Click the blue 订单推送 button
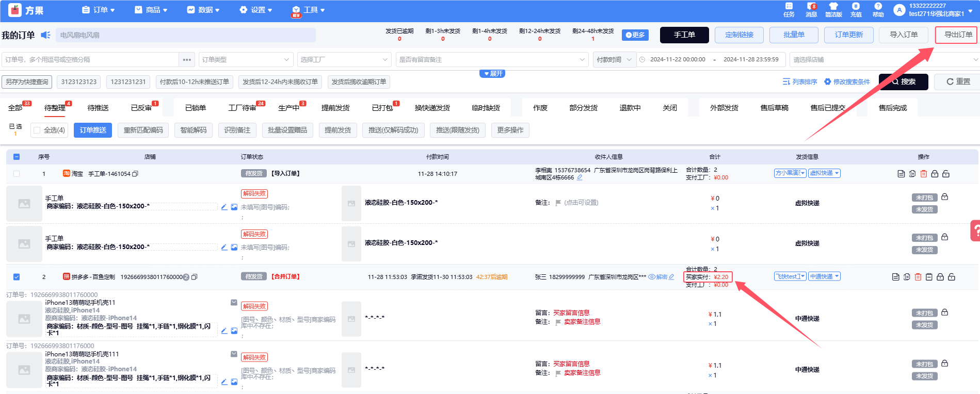 point(93,130)
